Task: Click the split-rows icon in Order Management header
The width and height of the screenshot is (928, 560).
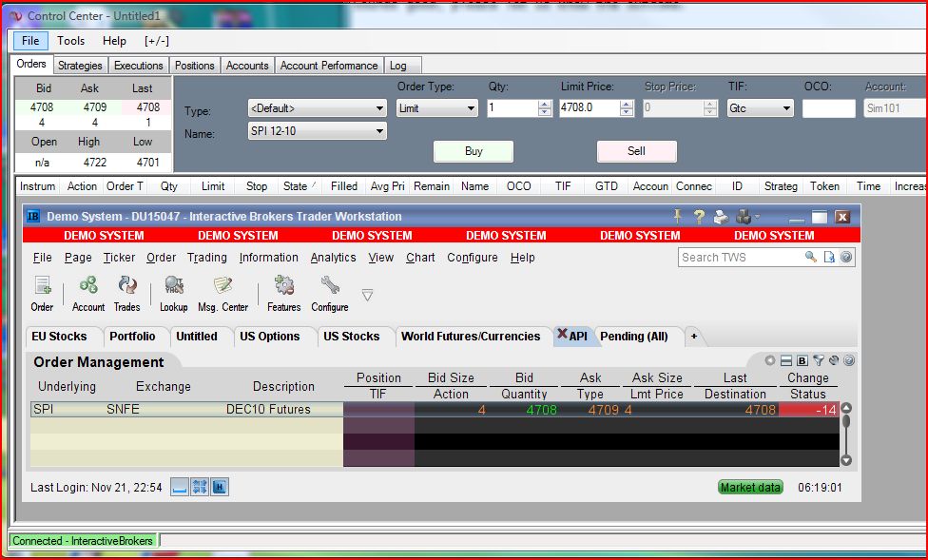Action: 786,360
